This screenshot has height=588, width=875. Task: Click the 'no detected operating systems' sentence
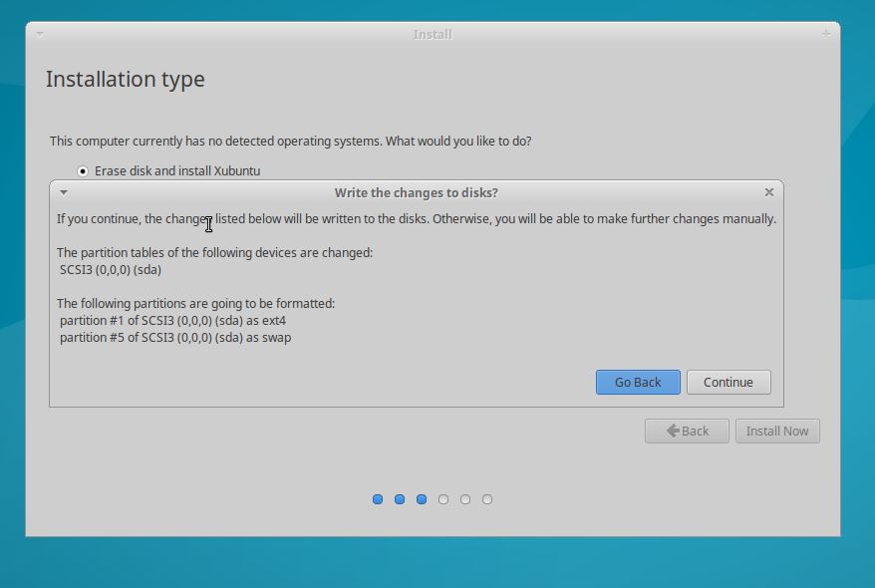click(x=290, y=142)
